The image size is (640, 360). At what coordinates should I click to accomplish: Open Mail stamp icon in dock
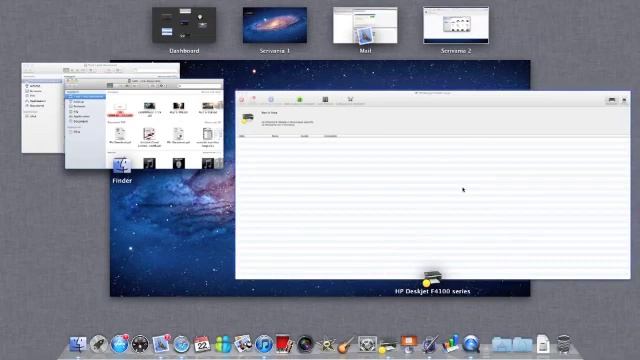[161, 344]
